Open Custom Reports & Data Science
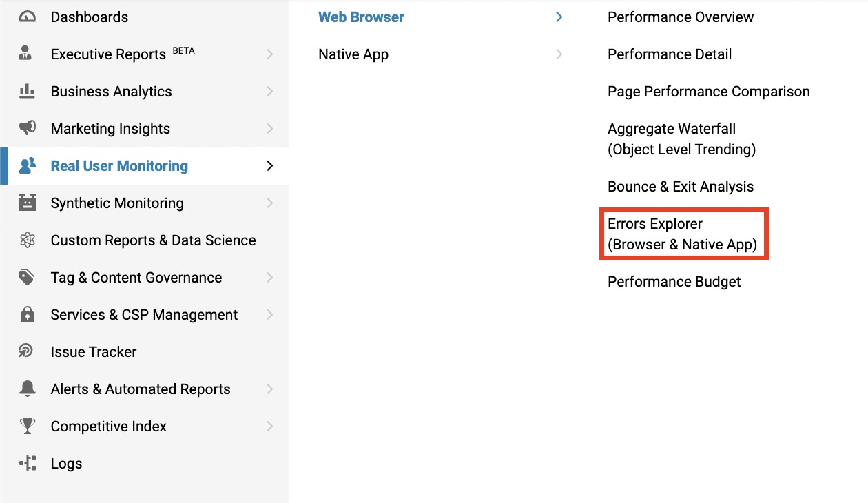The height and width of the screenshot is (503, 868). (145, 240)
